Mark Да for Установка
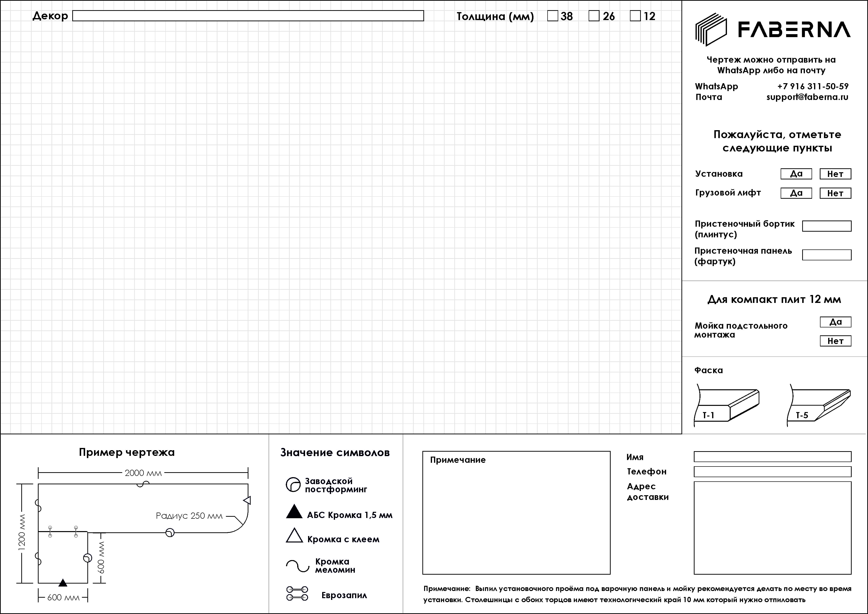868x614 pixels. 796,174
